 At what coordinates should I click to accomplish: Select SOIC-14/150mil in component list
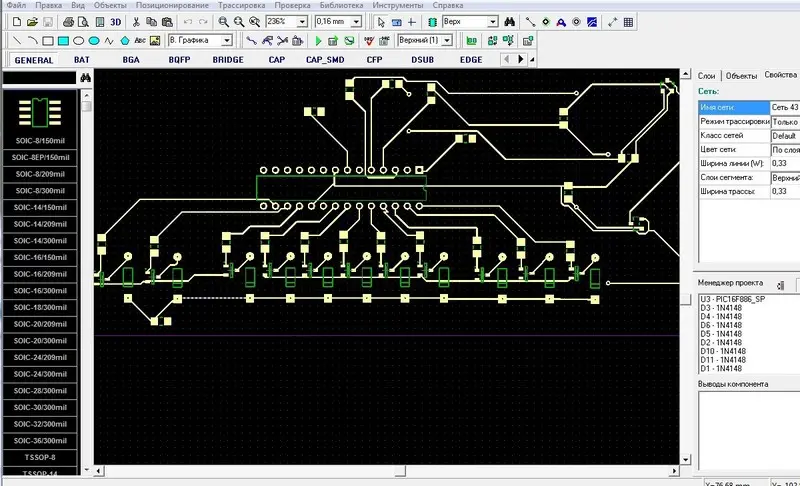pos(40,207)
